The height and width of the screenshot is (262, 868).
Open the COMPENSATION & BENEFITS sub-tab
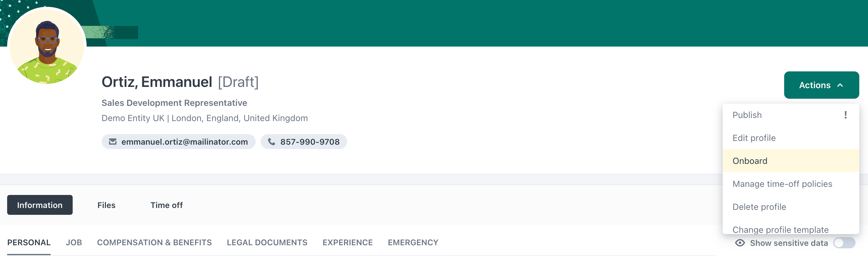coord(154,242)
